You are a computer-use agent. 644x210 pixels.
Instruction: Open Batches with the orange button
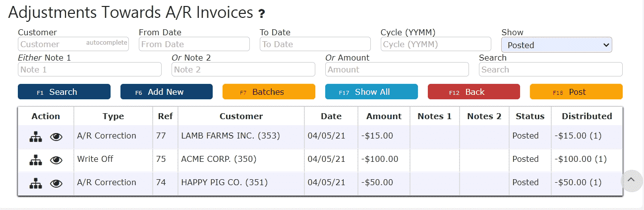tap(269, 92)
